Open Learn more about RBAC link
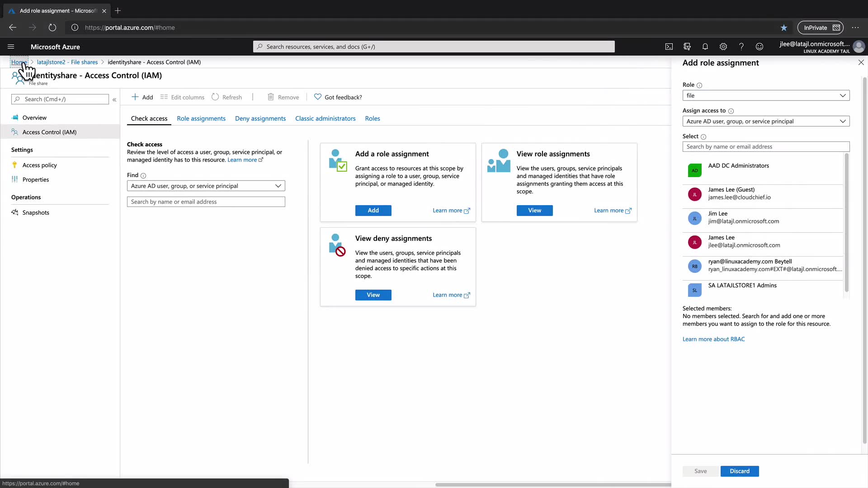This screenshot has width=868, height=488. tap(713, 339)
